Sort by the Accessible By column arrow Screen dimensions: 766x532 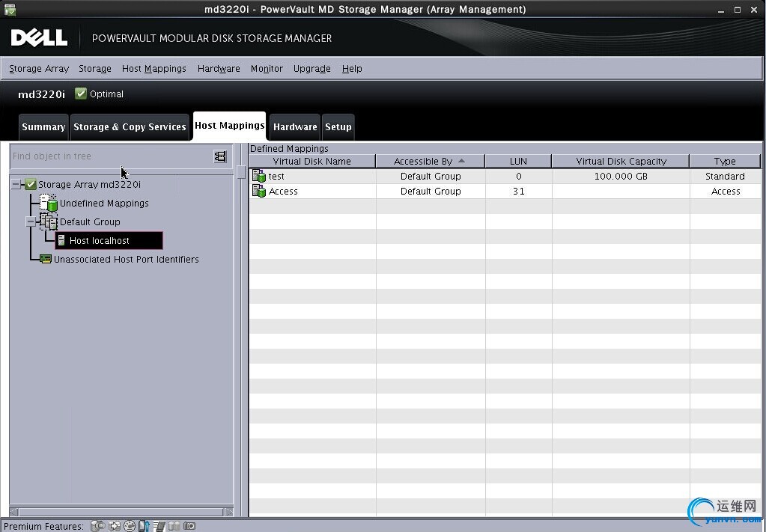pos(462,161)
